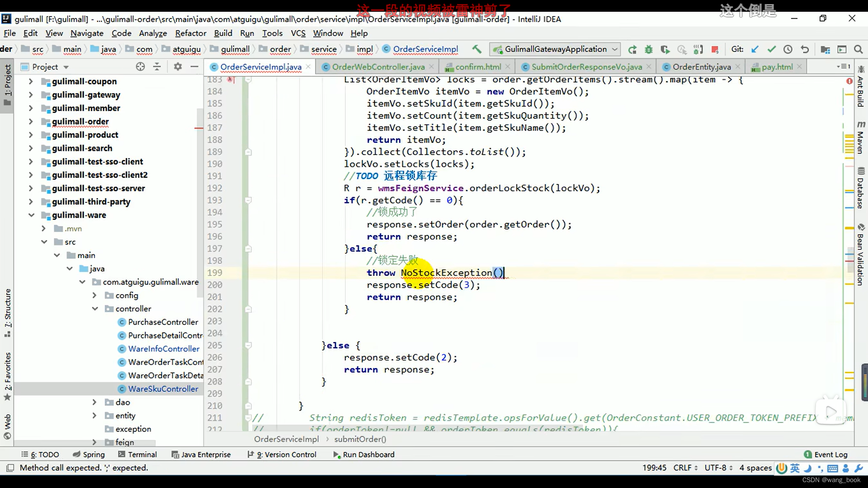Open the Refactor menu
The width and height of the screenshot is (868, 488).
tap(190, 33)
